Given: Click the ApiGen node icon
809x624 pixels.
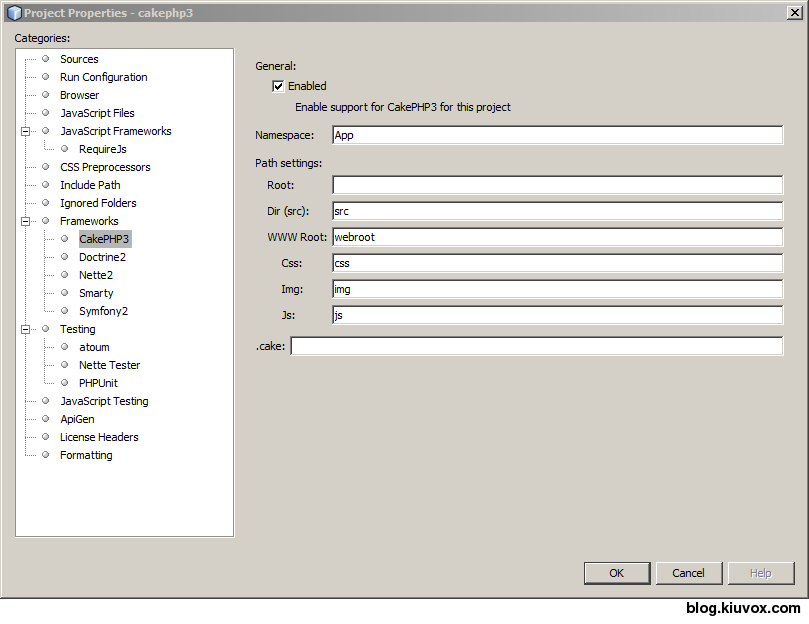Looking at the screenshot, I should point(45,419).
